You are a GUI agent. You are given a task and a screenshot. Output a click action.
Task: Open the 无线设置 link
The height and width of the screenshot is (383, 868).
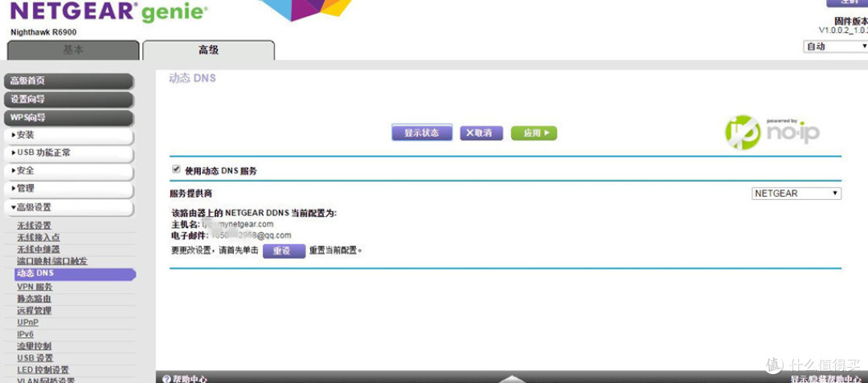34,226
